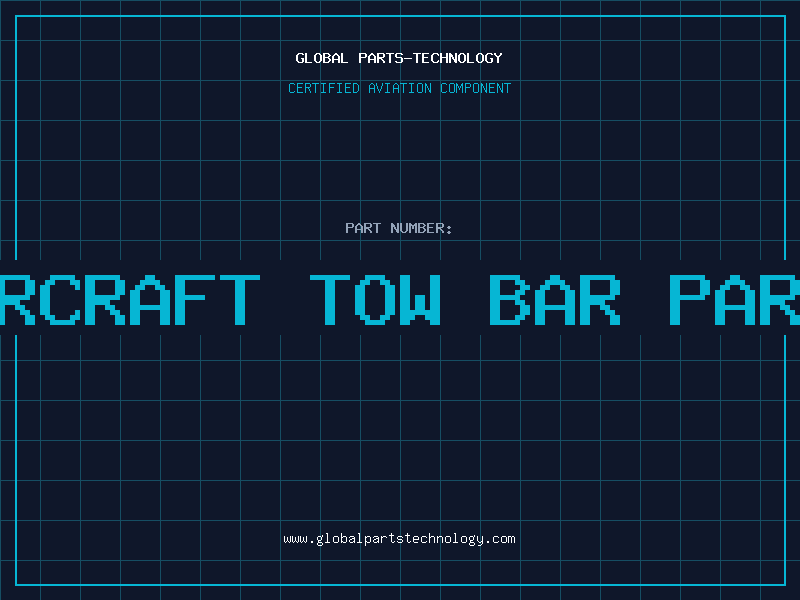Select the NUMBER: text in the label

click(421, 228)
